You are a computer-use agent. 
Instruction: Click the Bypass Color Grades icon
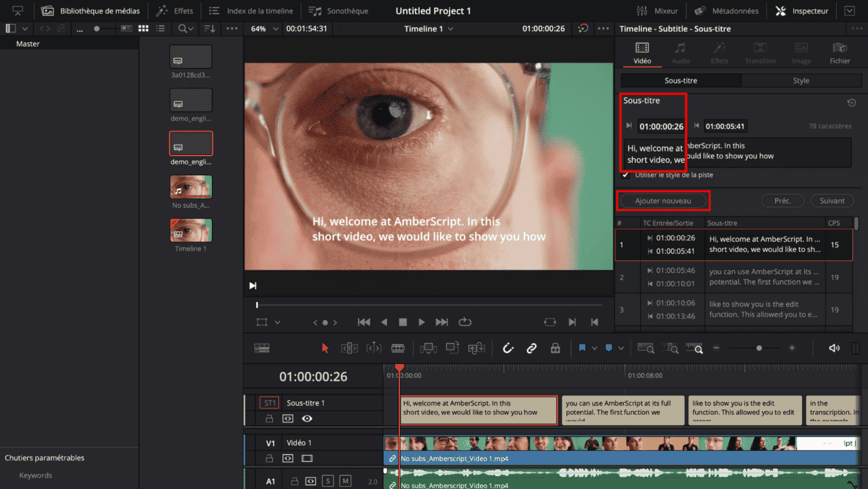pyautogui.click(x=583, y=29)
